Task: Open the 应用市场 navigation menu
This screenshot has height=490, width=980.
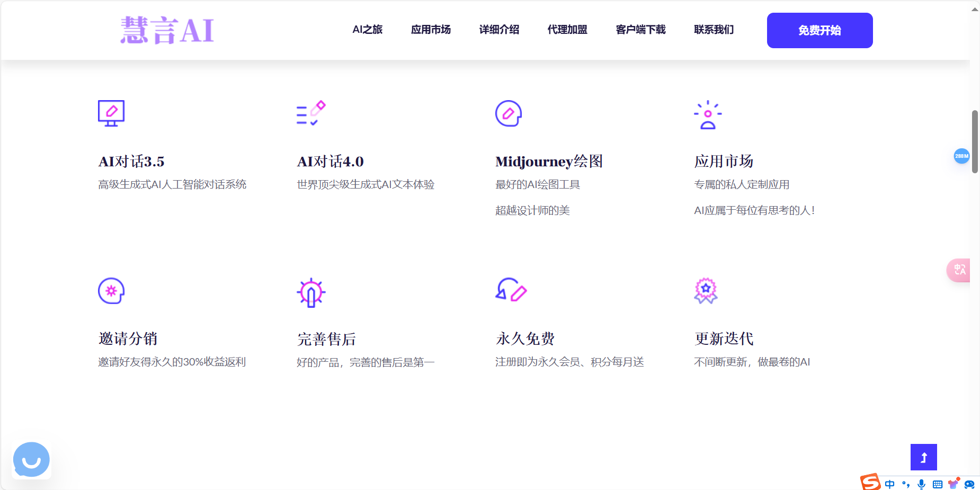Action: [431, 30]
